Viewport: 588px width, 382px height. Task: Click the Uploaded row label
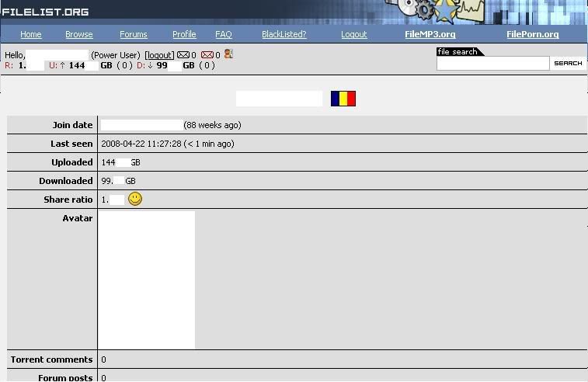(x=72, y=162)
